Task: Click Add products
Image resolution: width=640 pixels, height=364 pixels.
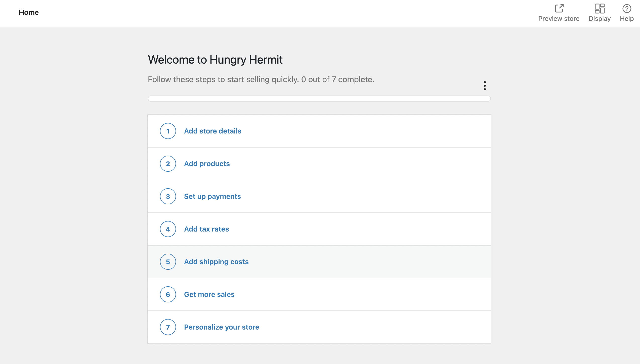Action: [206, 164]
